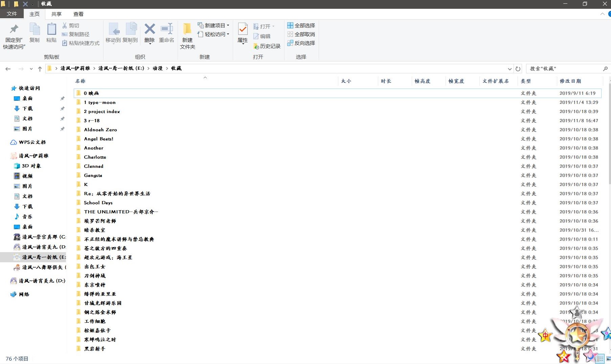Switch to details view icon
This screenshot has height=364, width=611.
click(600, 359)
